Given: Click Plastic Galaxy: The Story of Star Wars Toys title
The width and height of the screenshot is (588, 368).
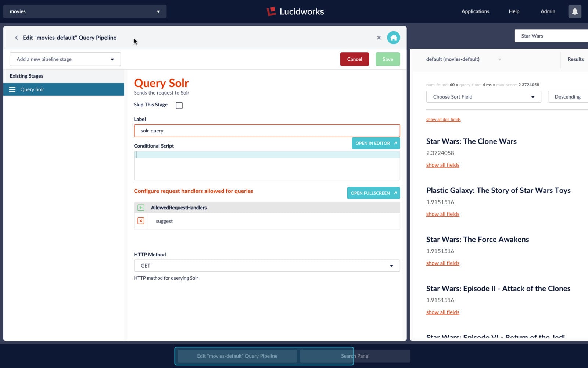Looking at the screenshot, I should 498,191.
